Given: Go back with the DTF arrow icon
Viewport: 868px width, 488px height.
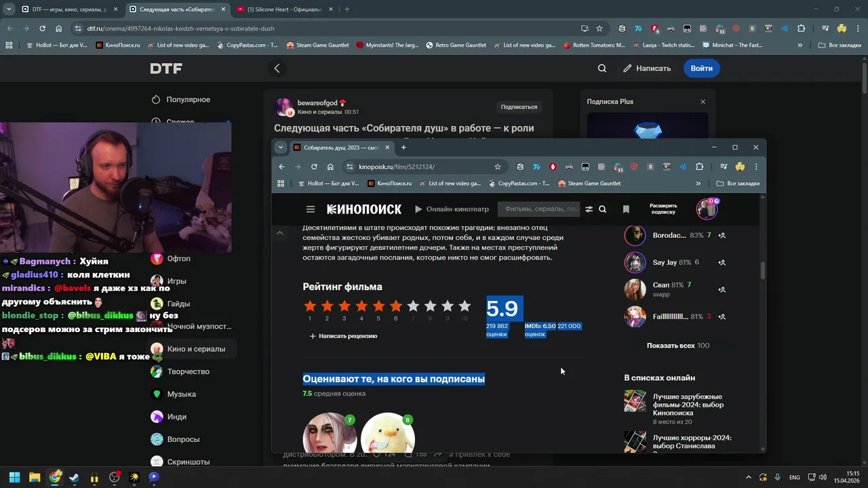Looking at the screenshot, I should click(277, 68).
